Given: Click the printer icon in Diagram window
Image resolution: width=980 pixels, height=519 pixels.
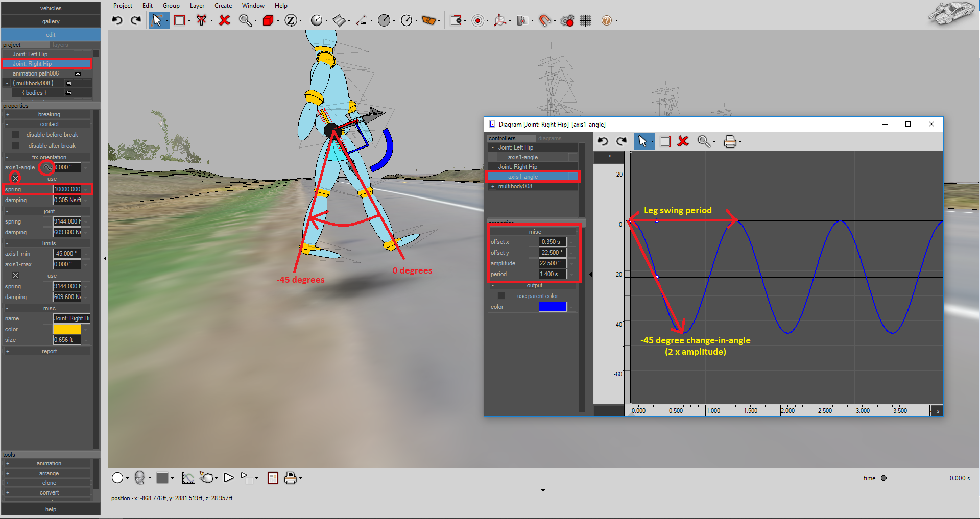Looking at the screenshot, I should [x=730, y=141].
